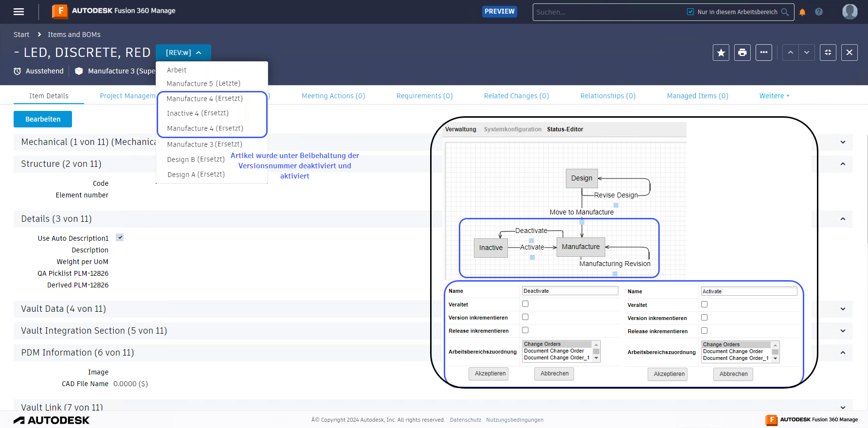Screen dimensions: 868x428
Task: Collapse the Details section chevron
Action: (x=843, y=219)
